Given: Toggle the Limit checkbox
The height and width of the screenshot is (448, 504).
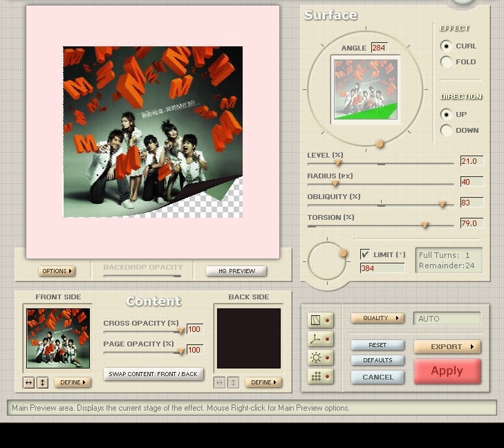Looking at the screenshot, I should point(365,254).
